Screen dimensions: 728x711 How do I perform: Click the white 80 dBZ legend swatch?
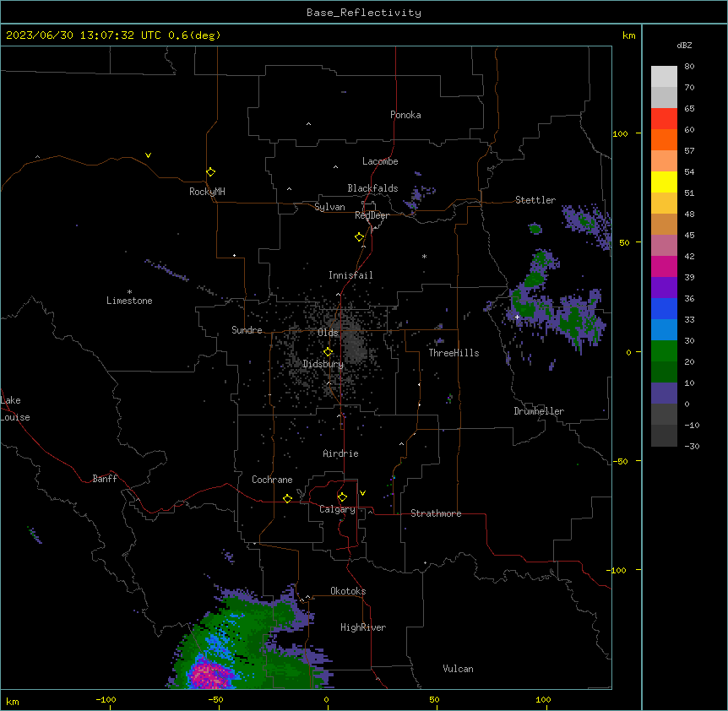664,77
